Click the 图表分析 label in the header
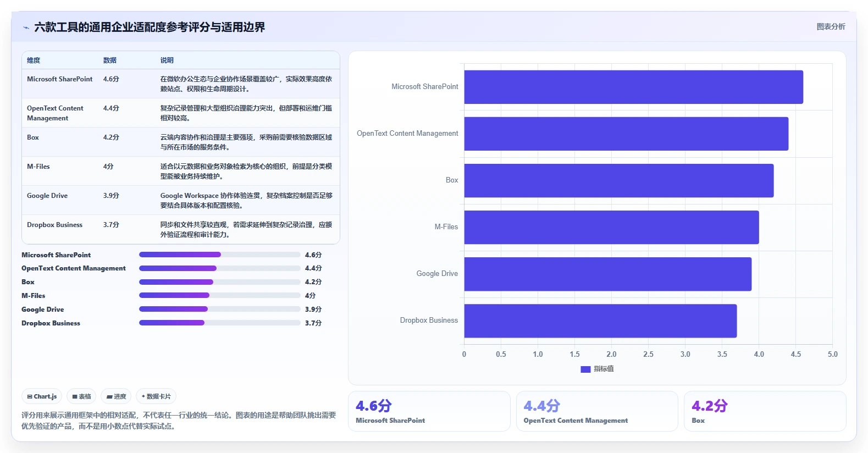This screenshot has height=453, width=868. [x=831, y=26]
